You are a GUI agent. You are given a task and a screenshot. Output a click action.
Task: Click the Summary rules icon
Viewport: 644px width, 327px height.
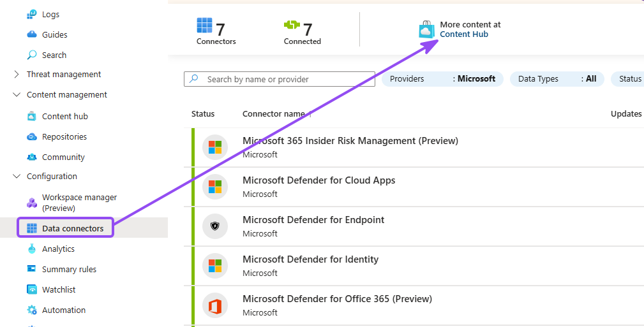32,269
